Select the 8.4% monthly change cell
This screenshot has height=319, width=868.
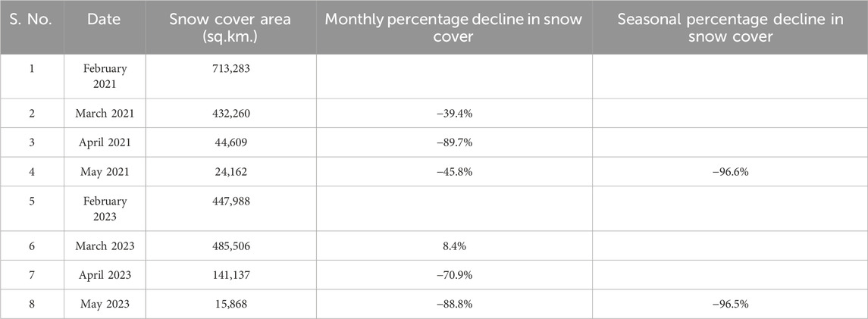(x=454, y=246)
